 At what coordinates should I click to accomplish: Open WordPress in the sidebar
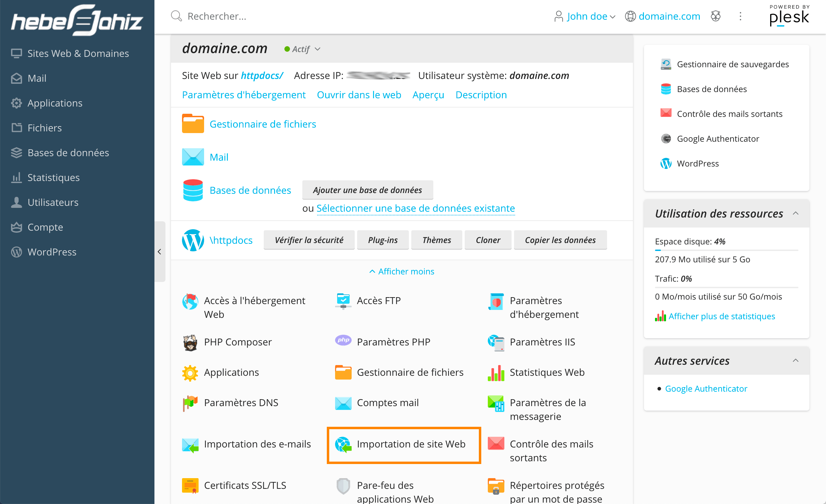pyautogui.click(x=43, y=252)
